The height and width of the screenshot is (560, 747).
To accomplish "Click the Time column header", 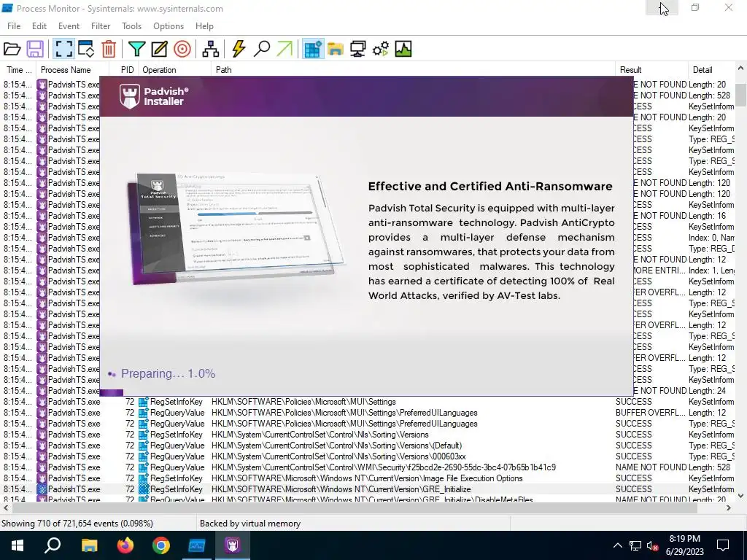I will click(18, 70).
